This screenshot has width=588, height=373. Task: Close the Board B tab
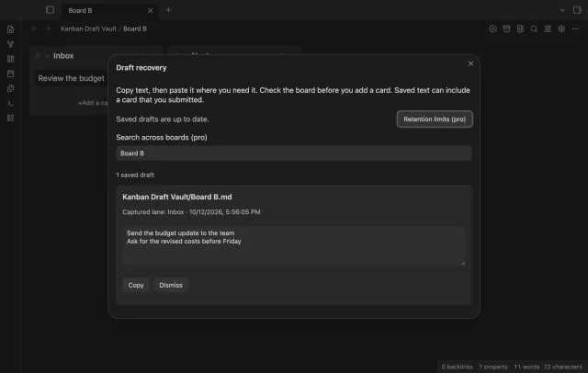pyautogui.click(x=150, y=10)
